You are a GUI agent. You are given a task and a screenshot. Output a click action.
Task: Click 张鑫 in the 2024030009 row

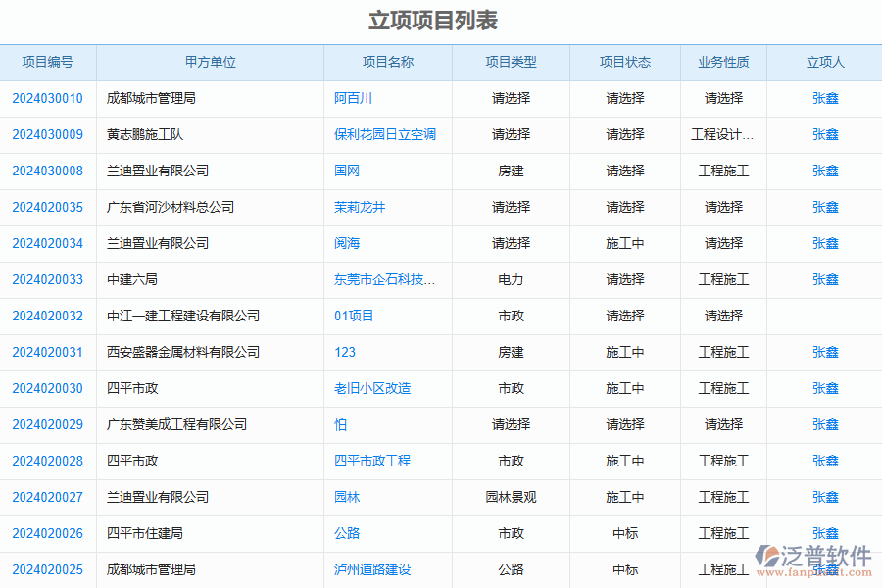[x=825, y=135]
